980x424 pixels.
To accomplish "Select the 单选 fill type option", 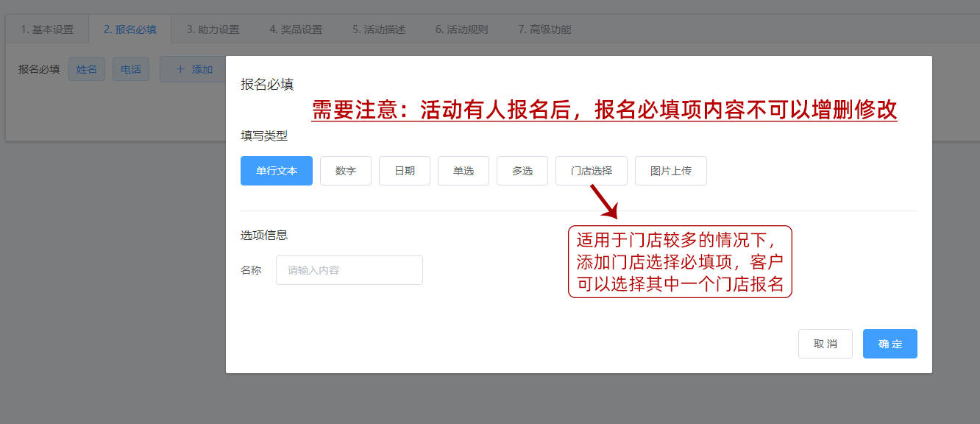I will (x=464, y=171).
